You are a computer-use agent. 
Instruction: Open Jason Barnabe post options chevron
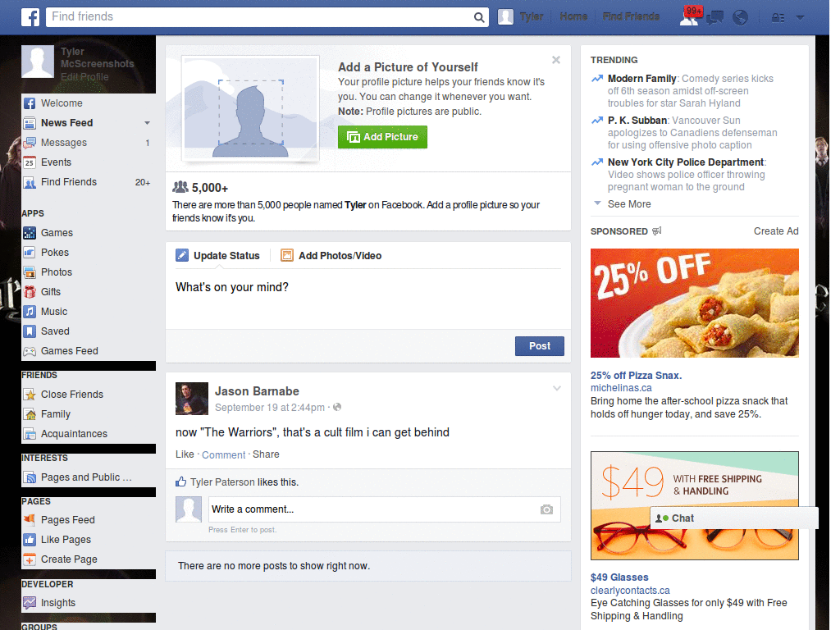click(557, 388)
